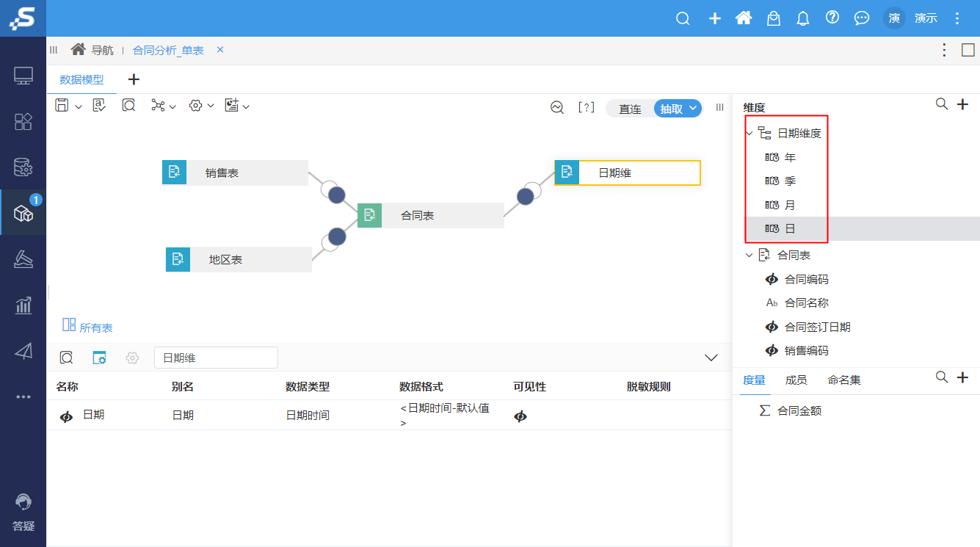Open dimension search in the 维度 panel
This screenshot has height=547, width=980.
coord(942,104)
